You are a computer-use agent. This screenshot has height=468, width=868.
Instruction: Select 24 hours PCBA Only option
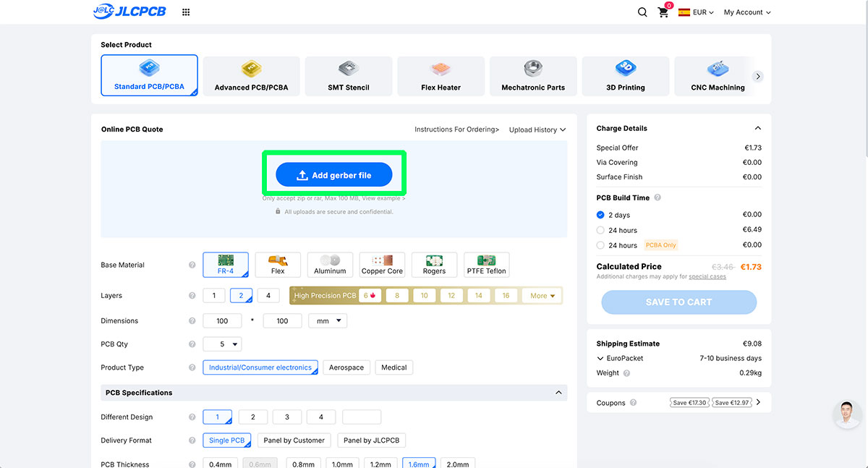point(600,245)
